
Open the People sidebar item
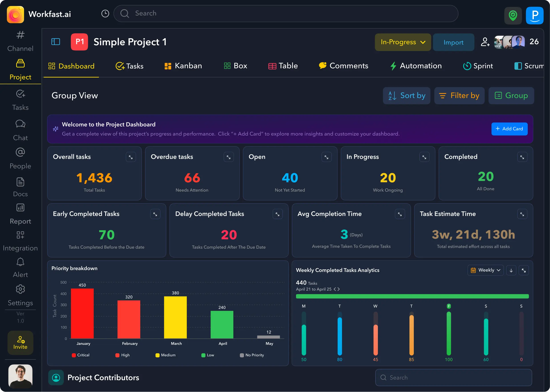click(x=20, y=159)
